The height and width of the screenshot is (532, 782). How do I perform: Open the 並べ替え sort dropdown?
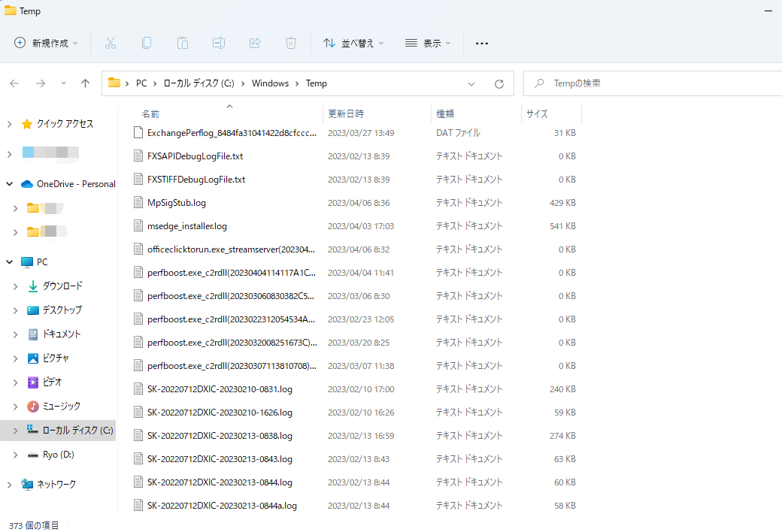tap(353, 43)
